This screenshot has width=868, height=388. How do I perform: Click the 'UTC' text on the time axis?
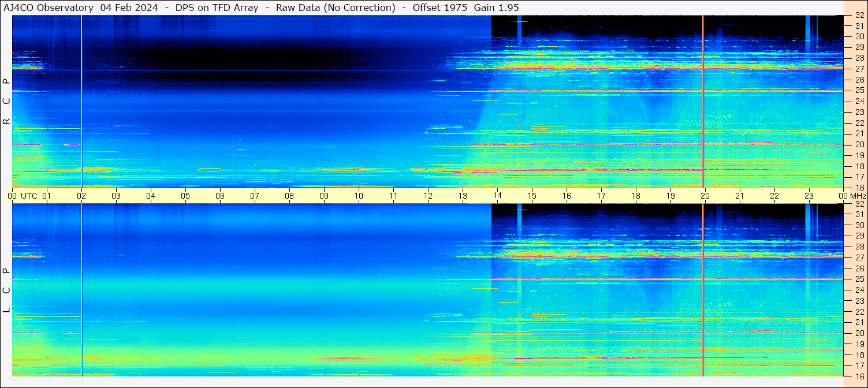(x=29, y=196)
